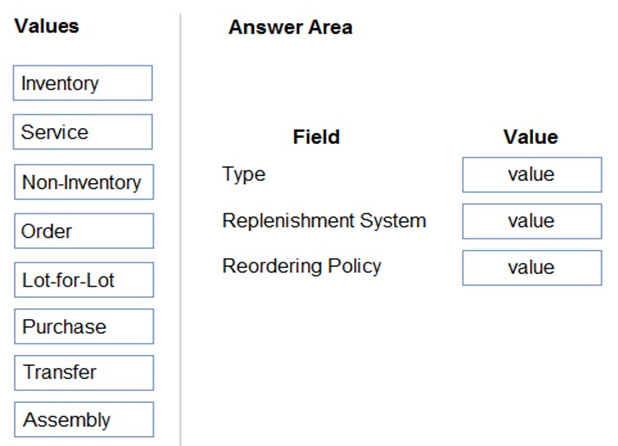
Task: Click the Transfer value box
Action: click(82, 373)
